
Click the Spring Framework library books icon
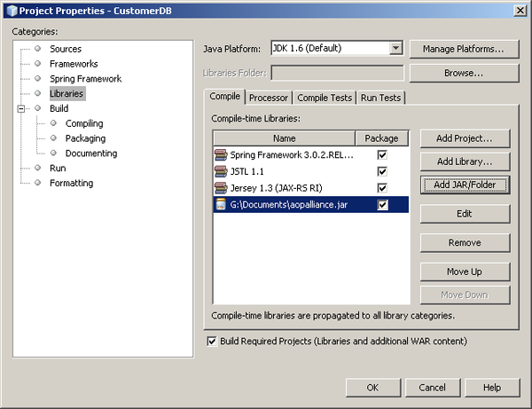point(221,154)
